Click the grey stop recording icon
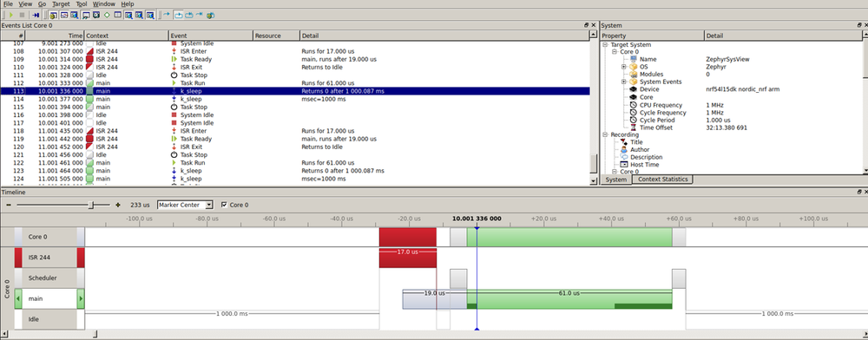 [23, 15]
